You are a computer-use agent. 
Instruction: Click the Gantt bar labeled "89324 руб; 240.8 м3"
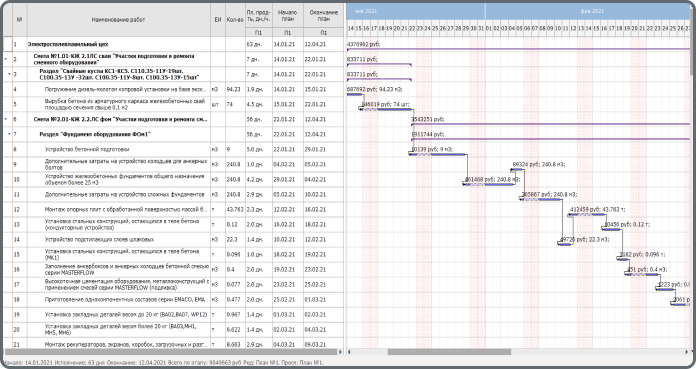coord(517,169)
